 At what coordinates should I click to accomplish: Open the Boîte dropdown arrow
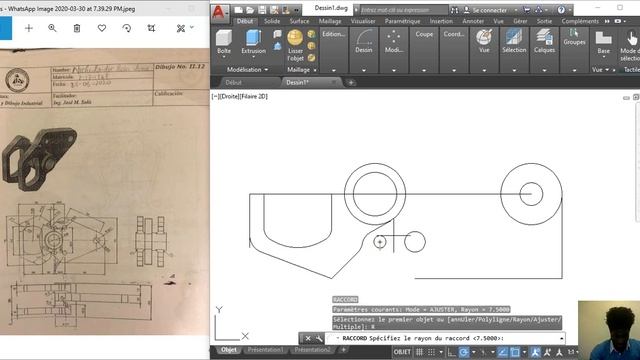click(224, 58)
